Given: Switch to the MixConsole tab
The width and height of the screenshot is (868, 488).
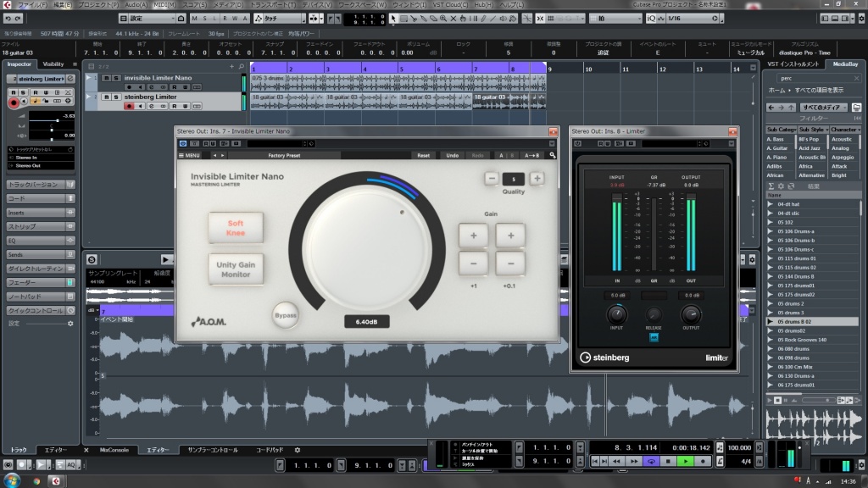Looking at the screenshot, I should point(114,451).
